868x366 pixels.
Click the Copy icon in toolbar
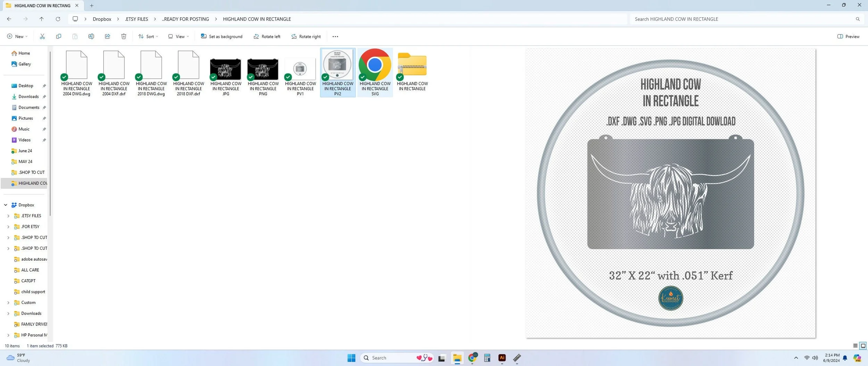[x=59, y=36]
